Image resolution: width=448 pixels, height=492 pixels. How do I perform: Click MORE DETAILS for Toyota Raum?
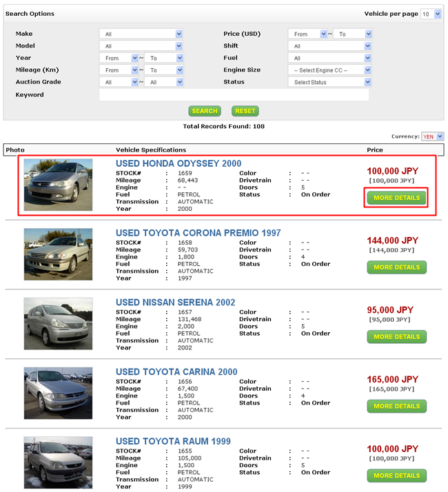point(397,475)
